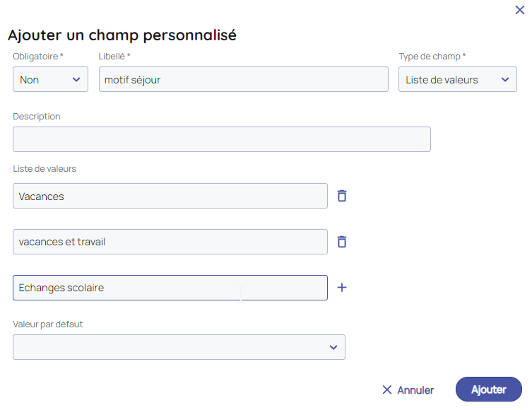Open the Valeur par défaut dropdown
The width and height of the screenshot is (532, 410).
point(179,347)
